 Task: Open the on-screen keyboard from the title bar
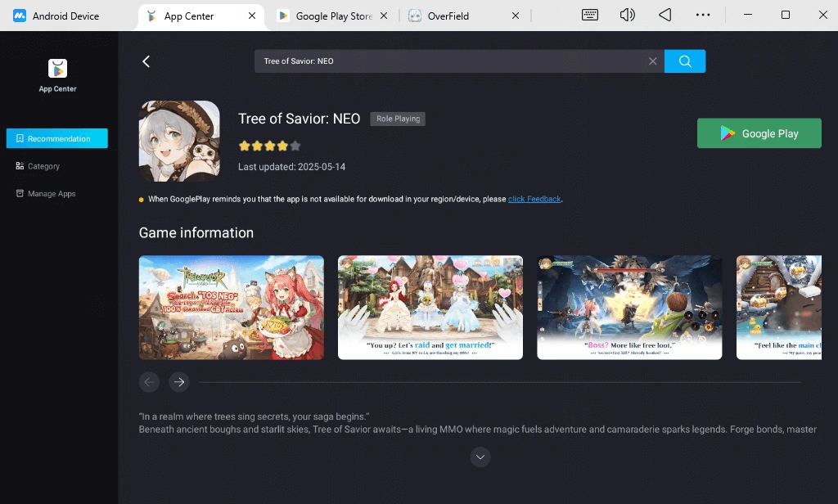pos(591,15)
